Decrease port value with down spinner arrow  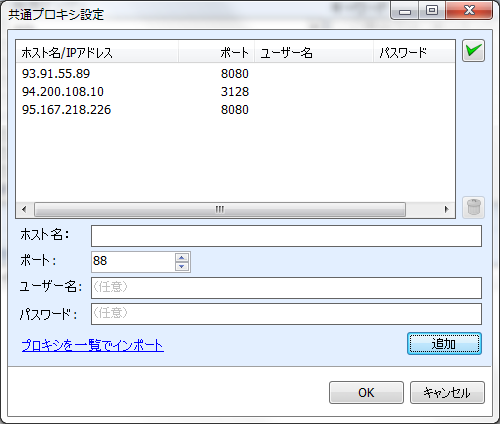pos(182,266)
